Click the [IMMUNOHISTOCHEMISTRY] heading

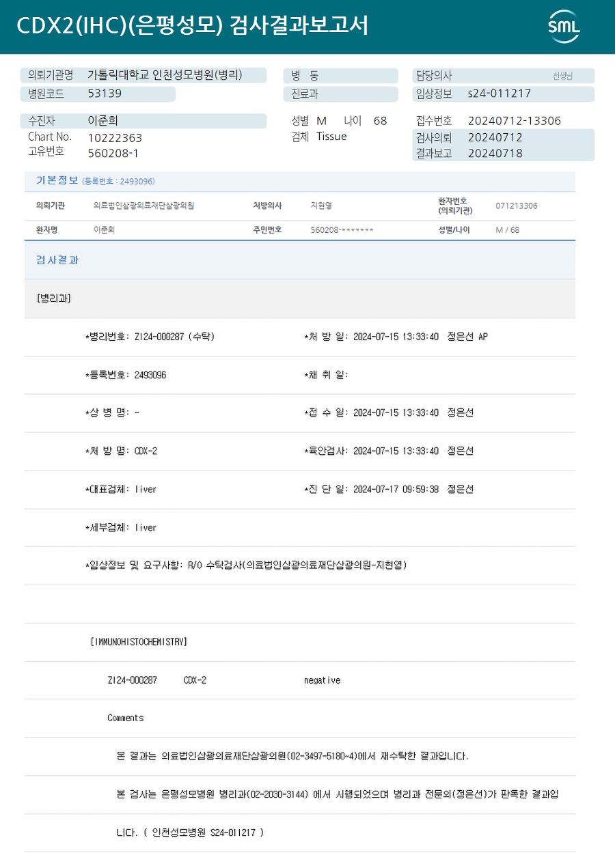pos(139,642)
